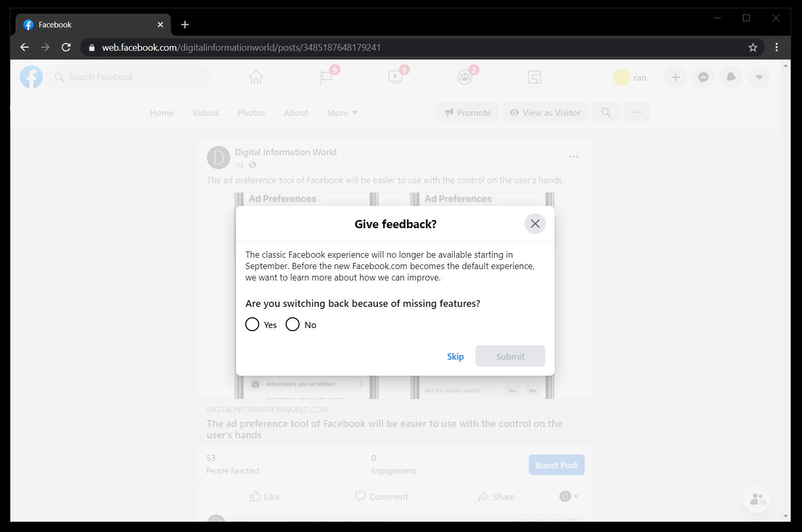The height and width of the screenshot is (532, 802).
Task: Click the Search Facebook field
Action: [x=129, y=77]
